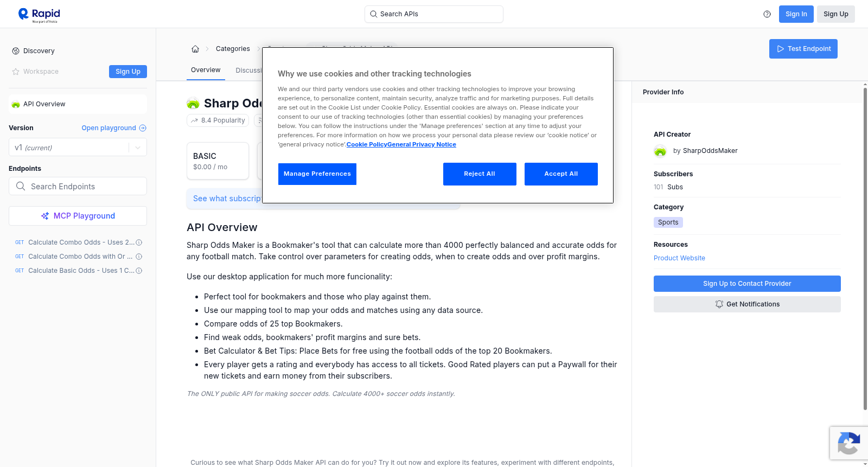The height and width of the screenshot is (467, 868).
Task: Click Manage Preferences in the cookie dialog
Action: coord(317,174)
